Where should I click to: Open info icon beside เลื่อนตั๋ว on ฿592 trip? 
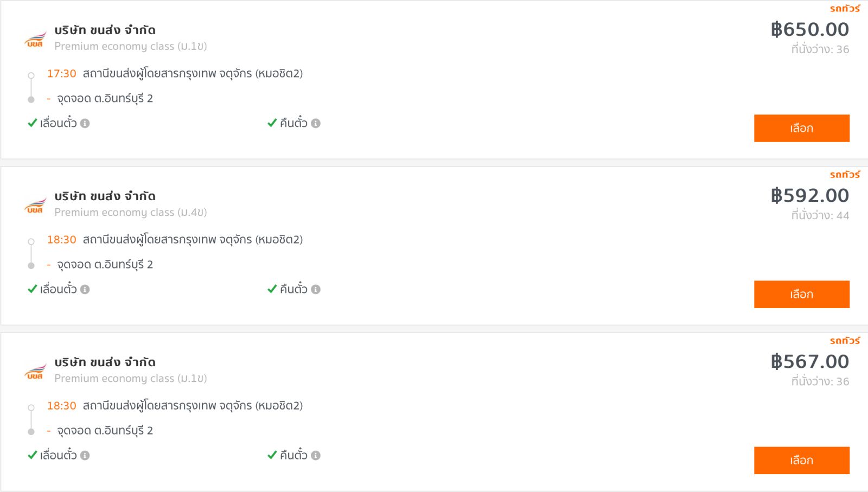pyautogui.click(x=85, y=289)
